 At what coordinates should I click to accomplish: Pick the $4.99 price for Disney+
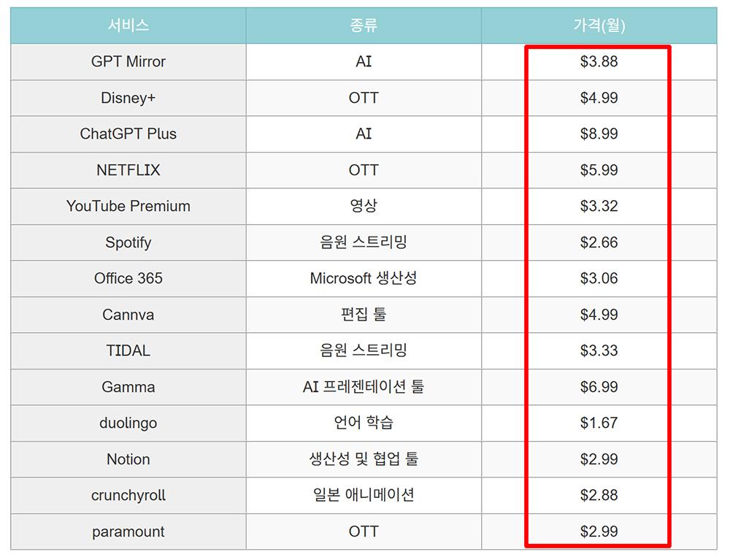coord(599,98)
